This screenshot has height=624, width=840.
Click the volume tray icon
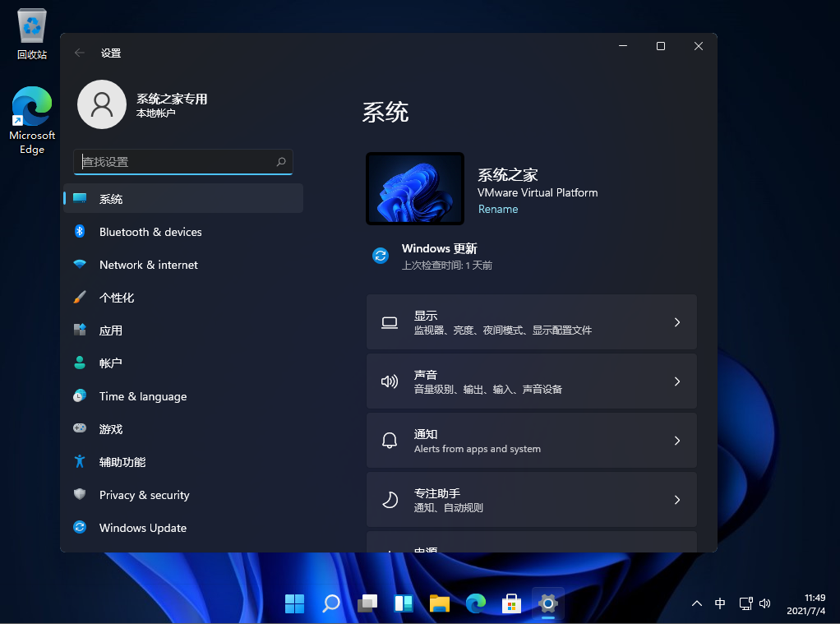point(765,603)
